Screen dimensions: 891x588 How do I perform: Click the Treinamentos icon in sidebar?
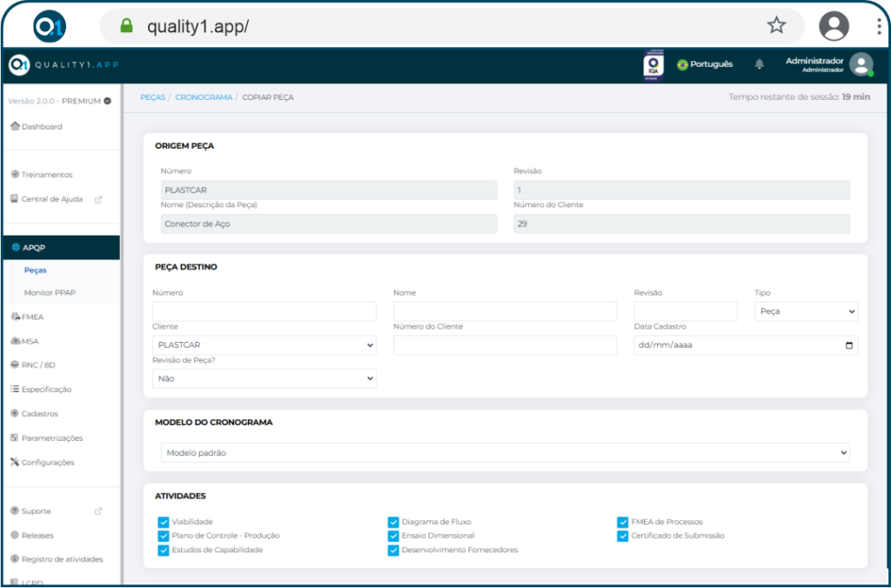[x=16, y=175]
